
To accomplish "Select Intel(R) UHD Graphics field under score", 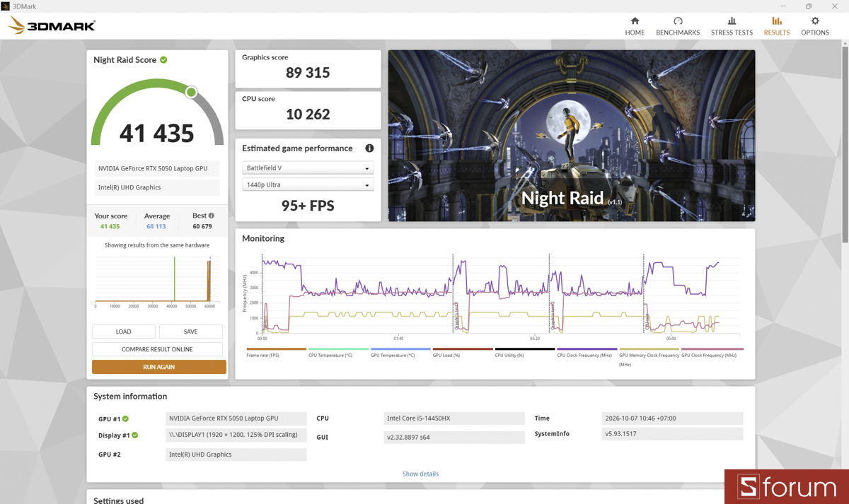I will coord(157,187).
